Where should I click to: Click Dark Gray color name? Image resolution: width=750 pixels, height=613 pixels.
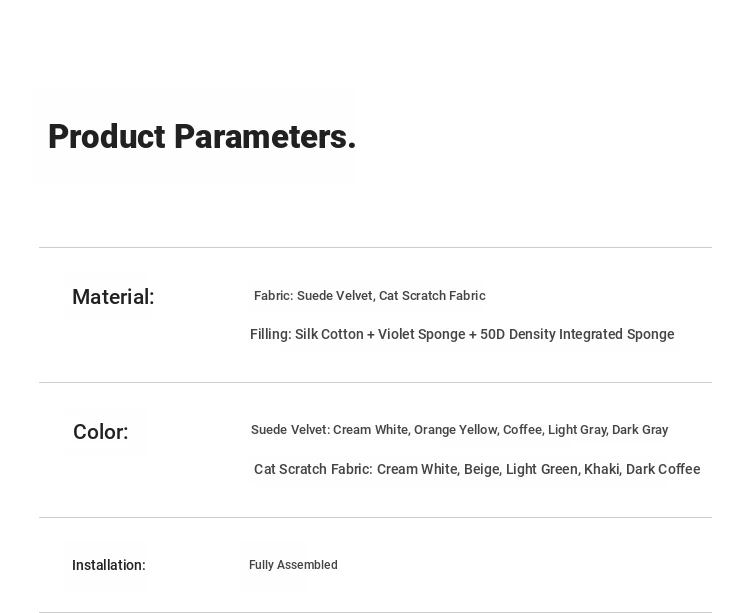tap(640, 430)
